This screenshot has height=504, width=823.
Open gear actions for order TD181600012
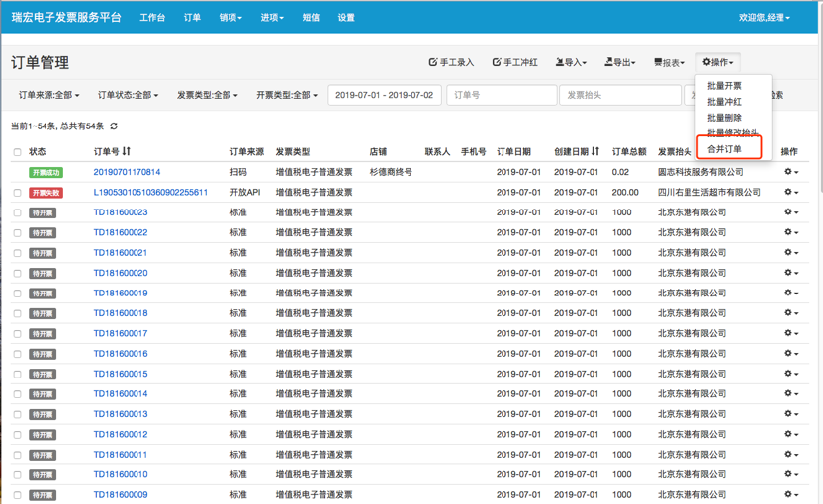(791, 434)
